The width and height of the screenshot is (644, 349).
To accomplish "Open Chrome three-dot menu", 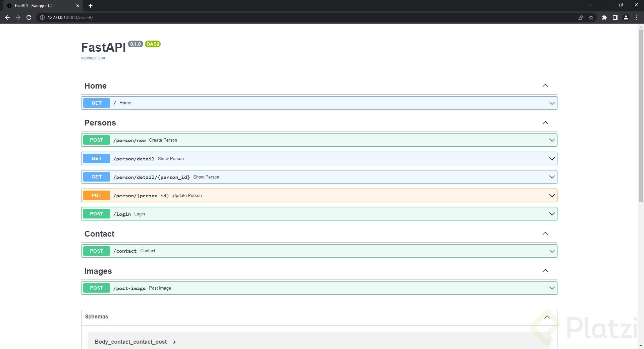I will pyautogui.click(x=637, y=17).
